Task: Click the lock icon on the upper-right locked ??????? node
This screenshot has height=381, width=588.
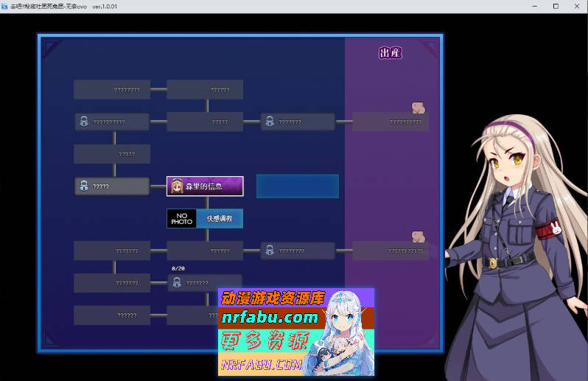Action: (270, 122)
